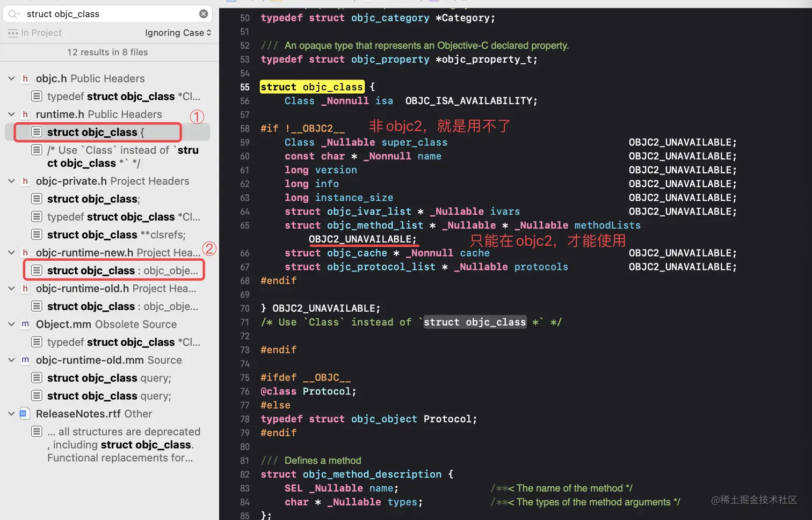Click the Object.mm source file icon

tap(25, 324)
